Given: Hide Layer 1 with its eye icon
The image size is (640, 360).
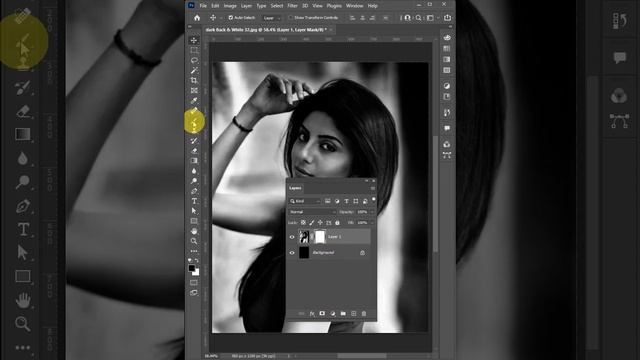Looking at the screenshot, I should tap(292, 237).
